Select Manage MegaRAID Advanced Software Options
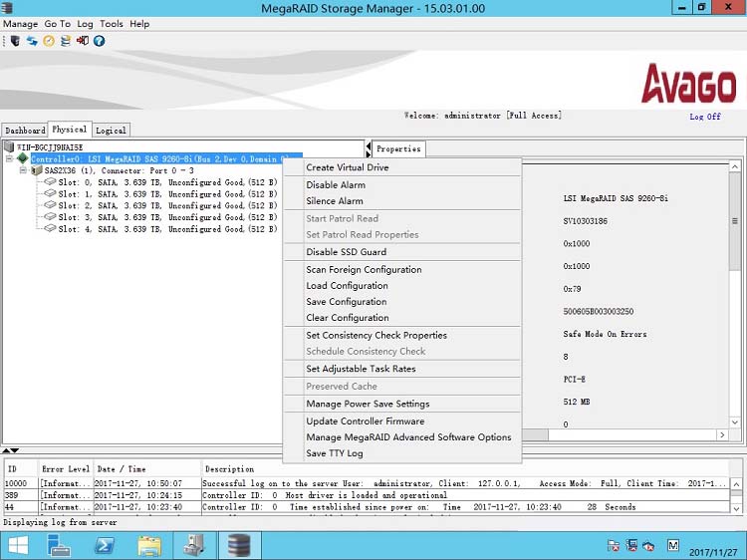 (x=402, y=437)
